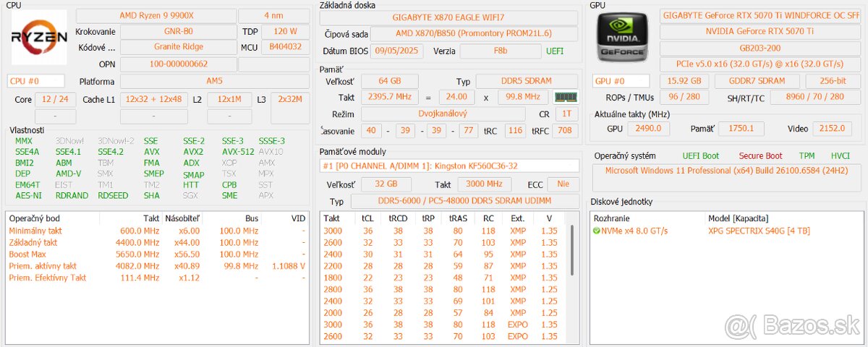Click the Secure Boot status label
This screenshot has width=868, height=347.
[760, 155]
